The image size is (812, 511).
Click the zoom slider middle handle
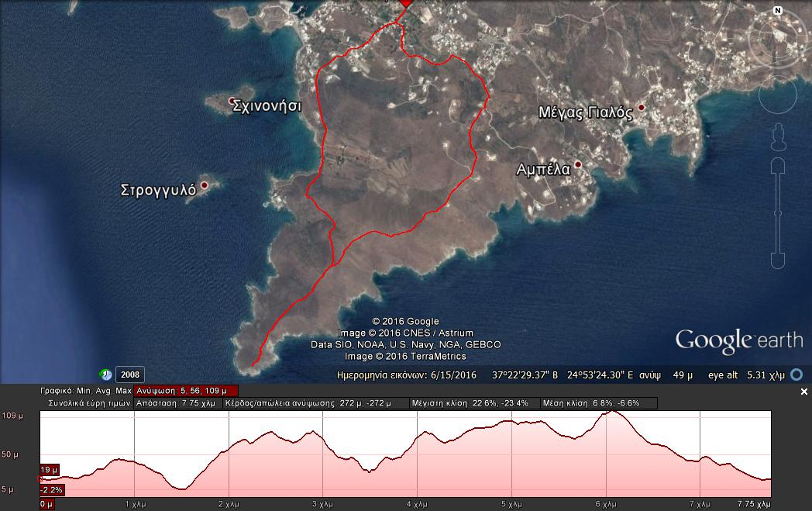click(x=778, y=213)
